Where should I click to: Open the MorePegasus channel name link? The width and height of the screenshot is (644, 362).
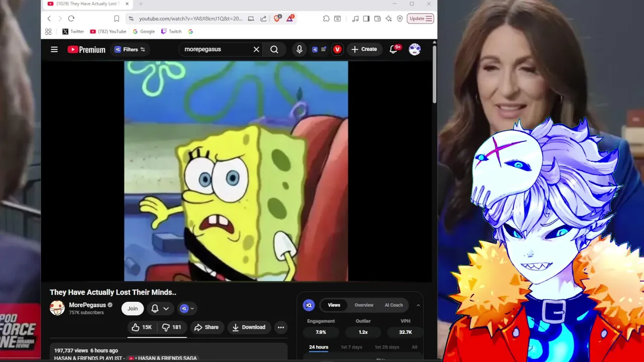click(x=88, y=305)
